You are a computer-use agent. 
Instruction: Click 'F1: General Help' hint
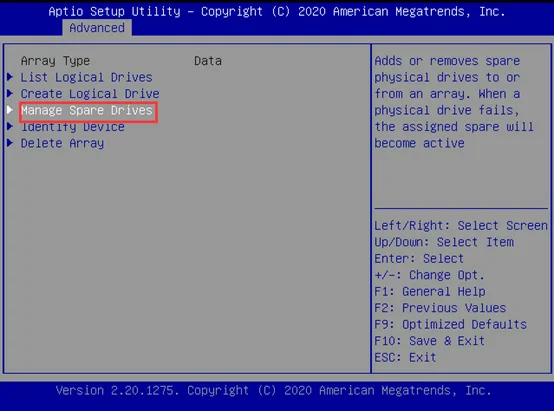click(430, 292)
